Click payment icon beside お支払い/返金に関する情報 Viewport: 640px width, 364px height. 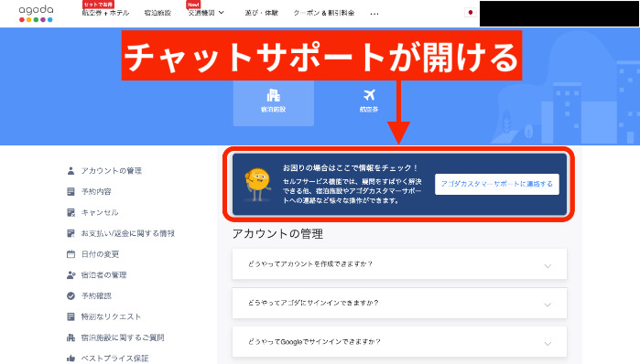[71, 233]
